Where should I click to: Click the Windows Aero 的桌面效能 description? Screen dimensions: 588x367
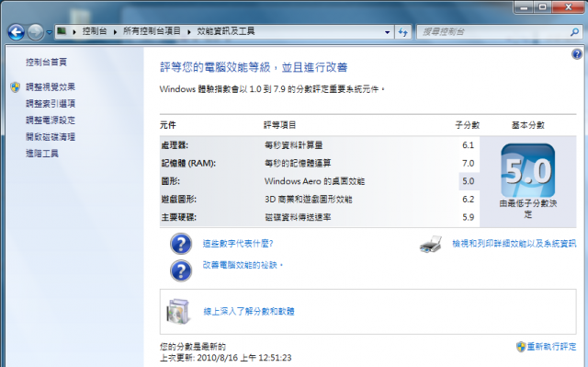[314, 181]
